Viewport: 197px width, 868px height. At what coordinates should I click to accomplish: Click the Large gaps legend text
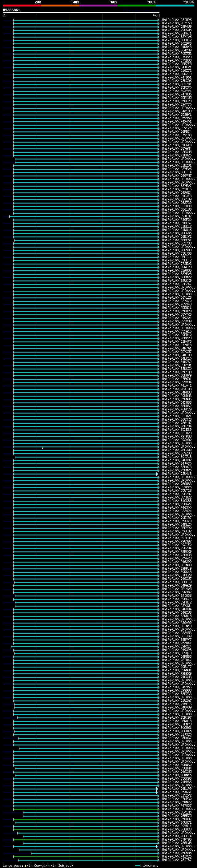pos(38,865)
